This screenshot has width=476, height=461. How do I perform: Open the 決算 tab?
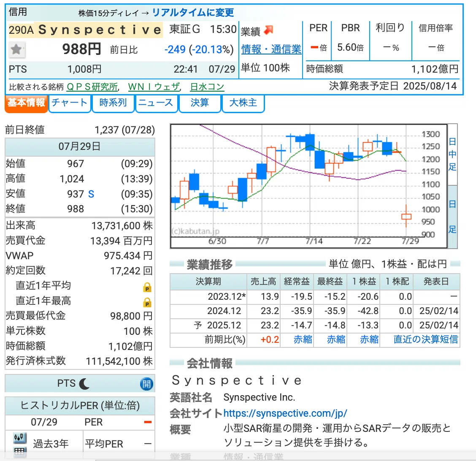tap(200, 103)
